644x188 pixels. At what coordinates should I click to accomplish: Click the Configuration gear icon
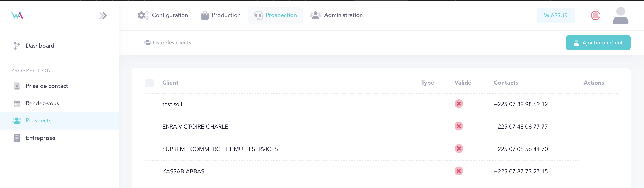coord(143,15)
